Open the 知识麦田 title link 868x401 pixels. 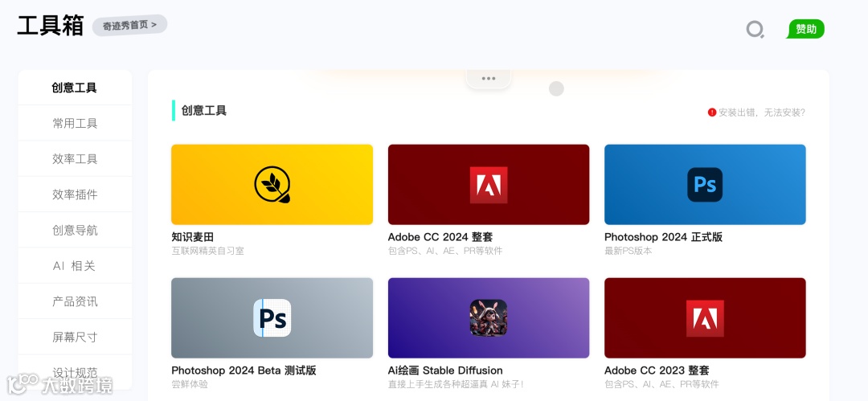[193, 237]
